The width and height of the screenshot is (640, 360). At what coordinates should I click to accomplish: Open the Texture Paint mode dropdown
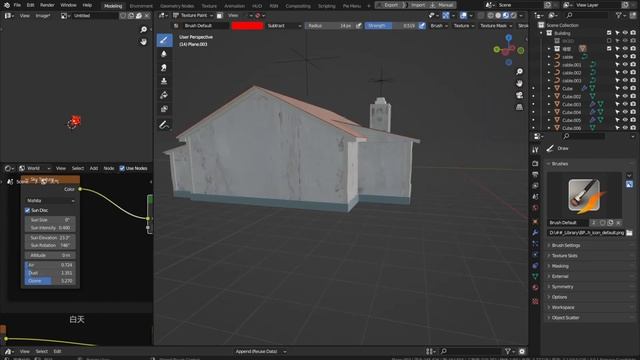click(x=193, y=16)
